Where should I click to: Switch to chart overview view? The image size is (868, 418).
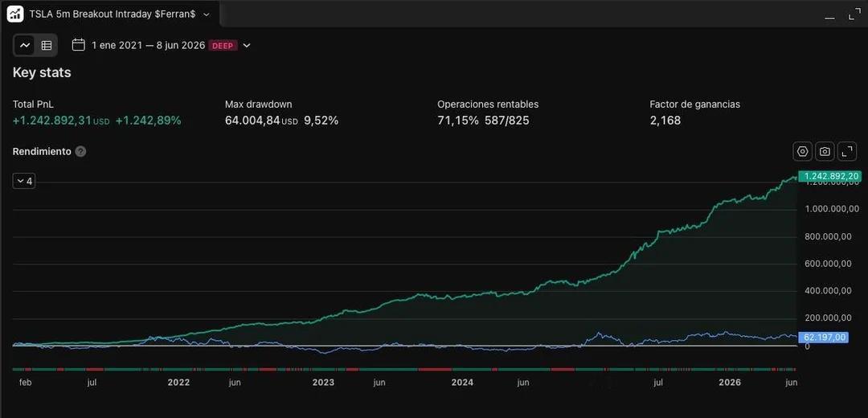(x=25, y=45)
